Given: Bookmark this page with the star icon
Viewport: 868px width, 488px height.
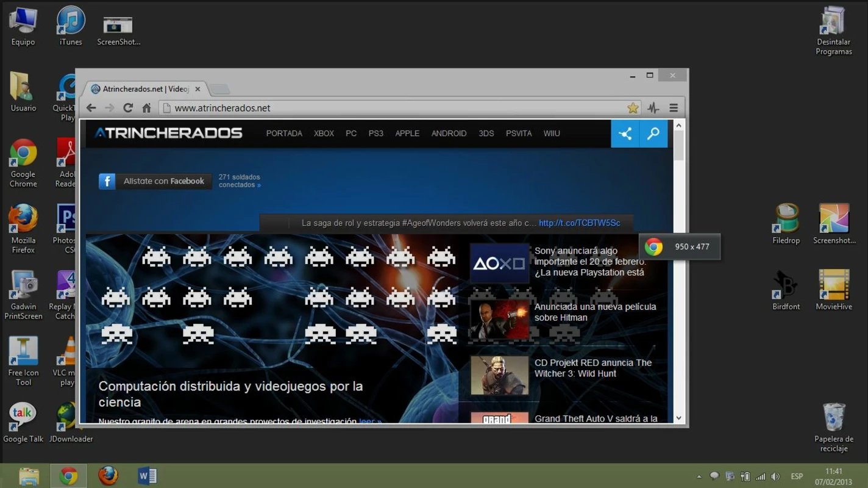Looking at the screenshot, I should pyautogui.click(x=633, y=108).
